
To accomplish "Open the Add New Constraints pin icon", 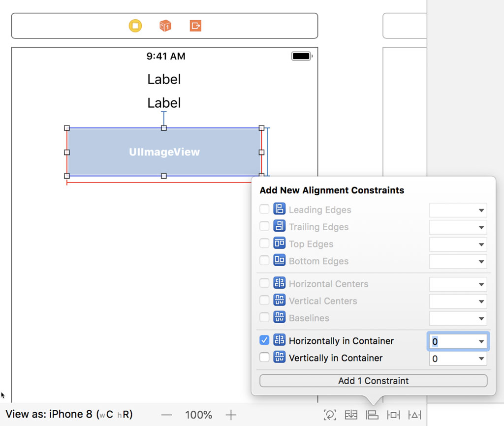I will (393, 415).
